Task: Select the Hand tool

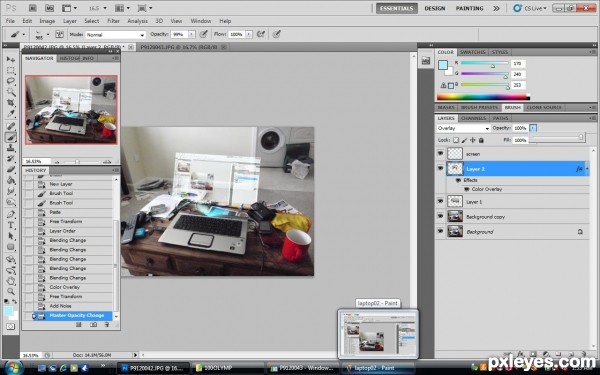Action: point(11,280)
